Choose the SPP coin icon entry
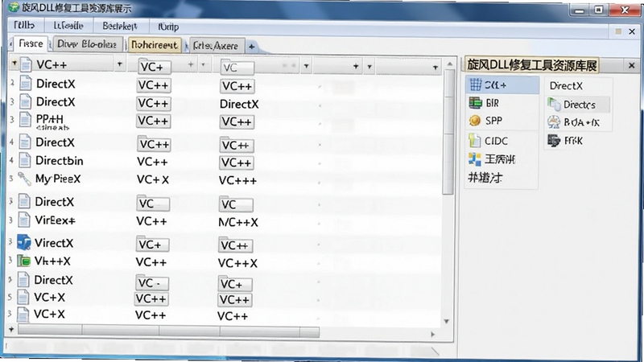Viewport: 644px width, 362px height. click(x=475, y=121)
